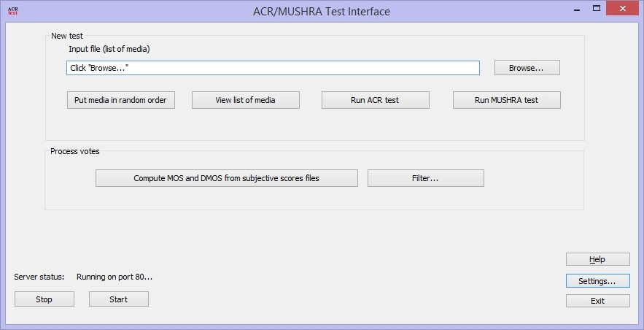
Task: Click Compute MOS and DMOS from subjective scores files
Action: tap(227, 178)
